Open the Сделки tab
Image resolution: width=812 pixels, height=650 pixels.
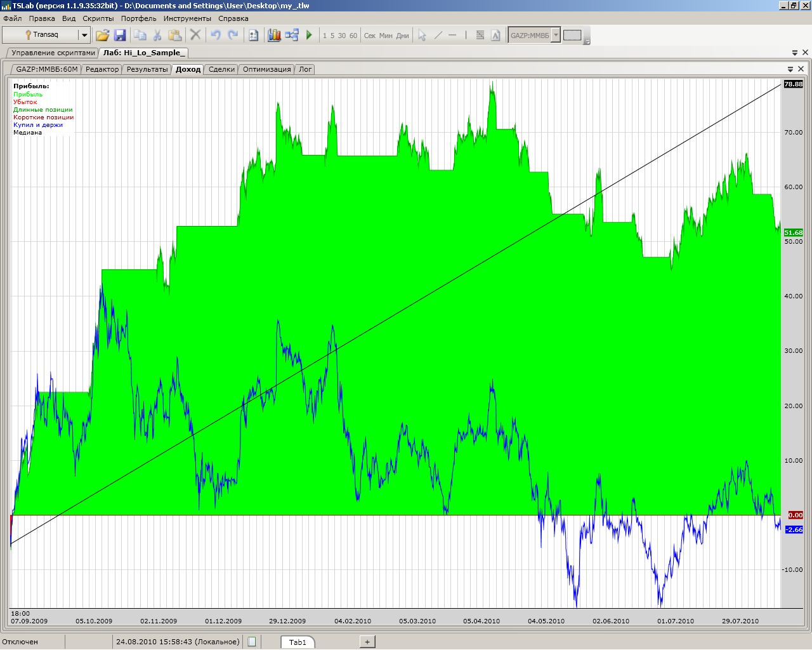pyautogui.click(x=221, y=69)
